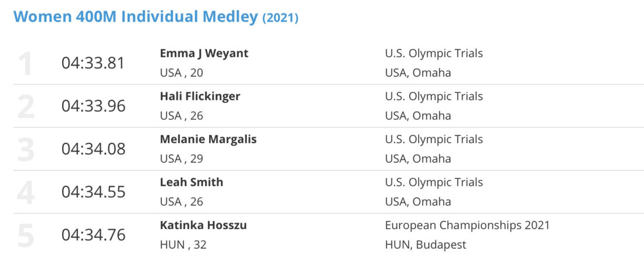Select swimmer Melanie Margalis
The width and height of the screenshot is (644, 266).
[x=208, y=139]
